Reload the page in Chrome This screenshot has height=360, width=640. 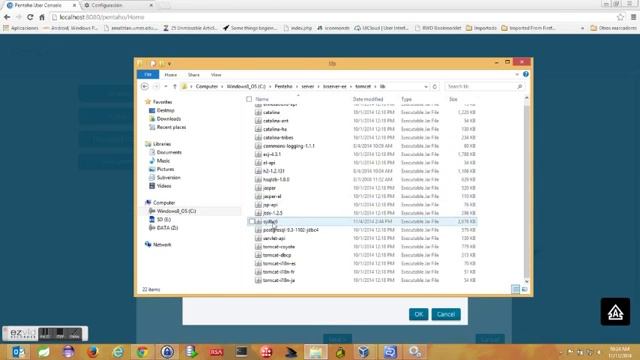tap(30, 17)
